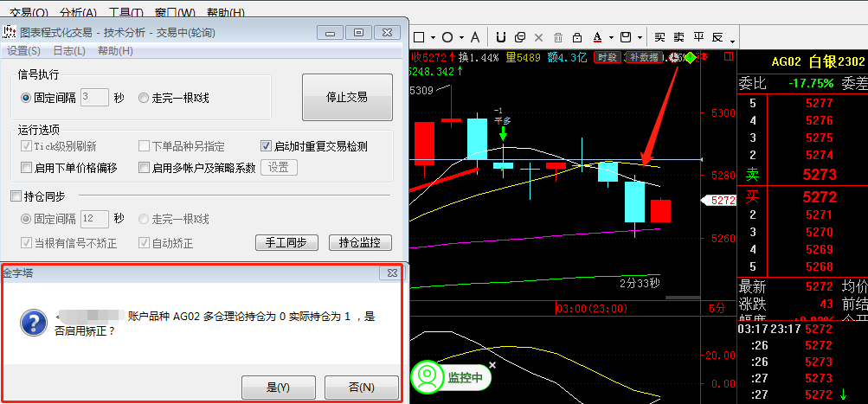Click the green diamond indicator icon
The image size is (868, 404).
tap(691, 57)
